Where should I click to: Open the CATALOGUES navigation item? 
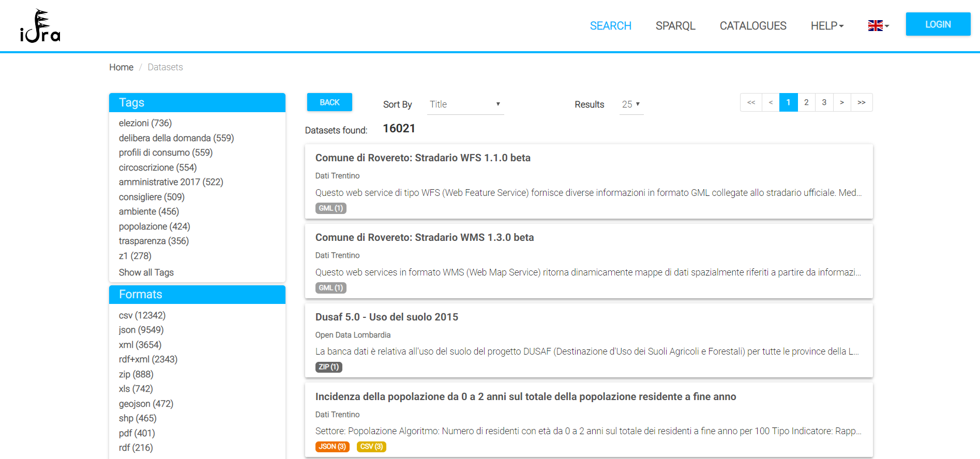click(x=753, y=26)
